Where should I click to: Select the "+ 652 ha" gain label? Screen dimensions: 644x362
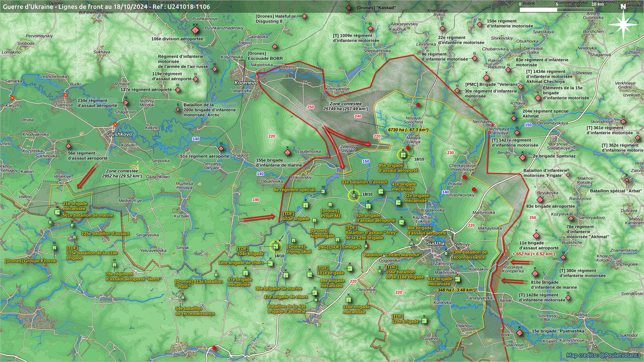pyautogui.click(x=533, y=254)
